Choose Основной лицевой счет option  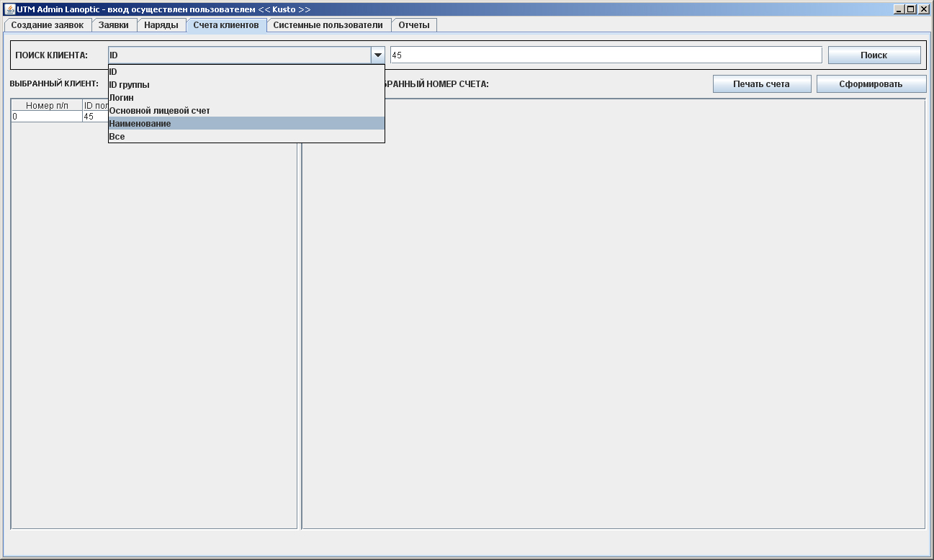tap(246, 111)
